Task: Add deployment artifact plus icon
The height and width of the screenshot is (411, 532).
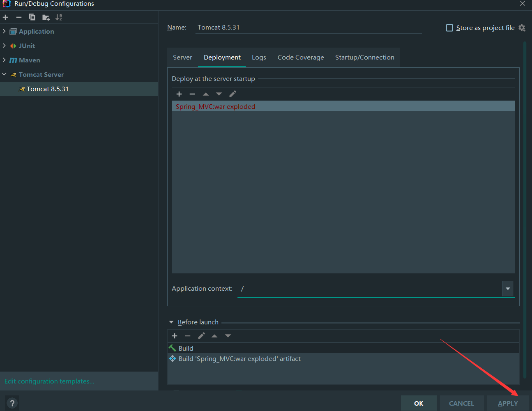Action: (x=179, y=94)
